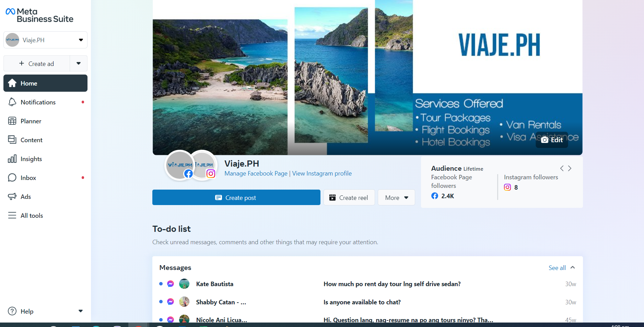Click the 2.4K Facebook followers count
644x327 pixels.
click(x=448, y=196)
